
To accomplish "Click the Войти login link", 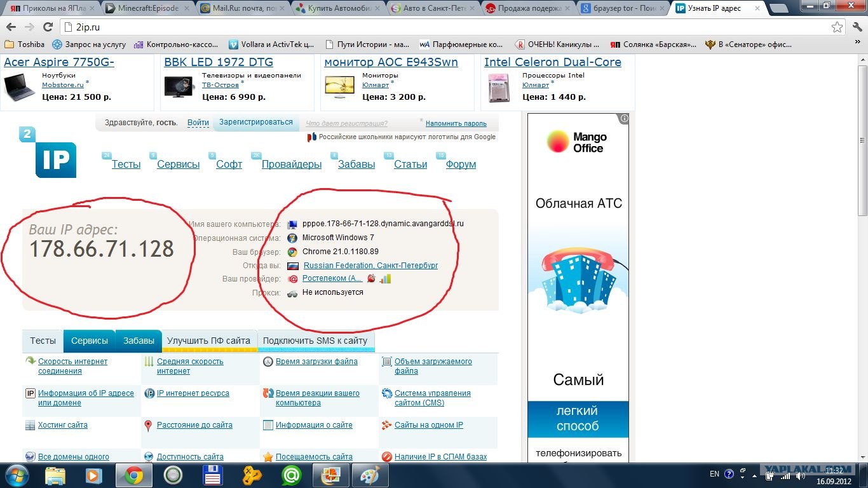I will tap(198, 123).
